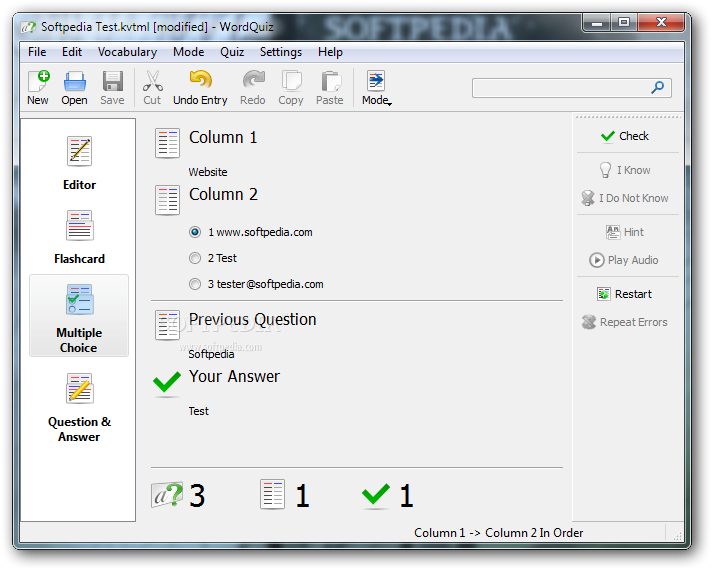Undo the last entry with Undo Entry
The width and height of the screenshot is (712, 570).
pos(200,88)
